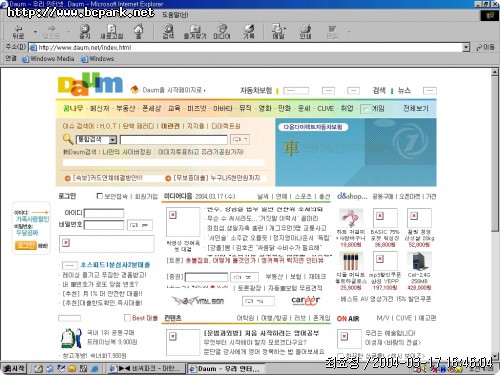Open the M/V link in ON AIR
The width and height of the screenshot is (500, 375).
[383, 318]
